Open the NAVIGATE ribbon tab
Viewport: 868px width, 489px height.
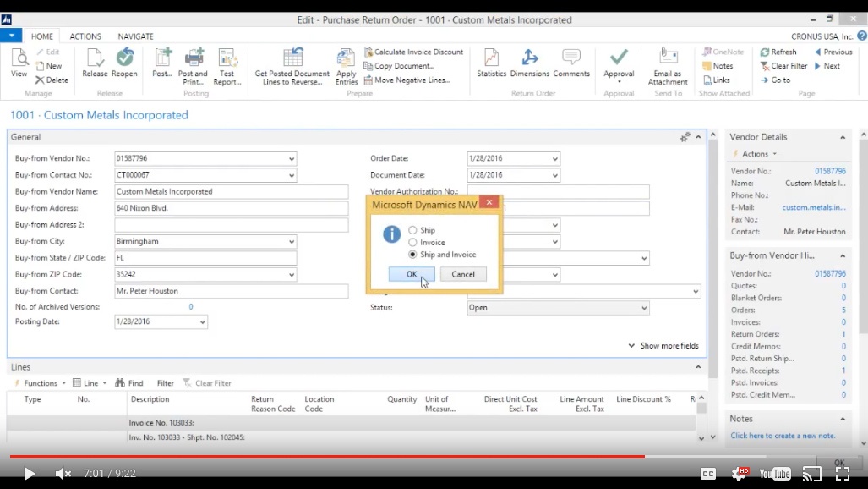[135, 36]
